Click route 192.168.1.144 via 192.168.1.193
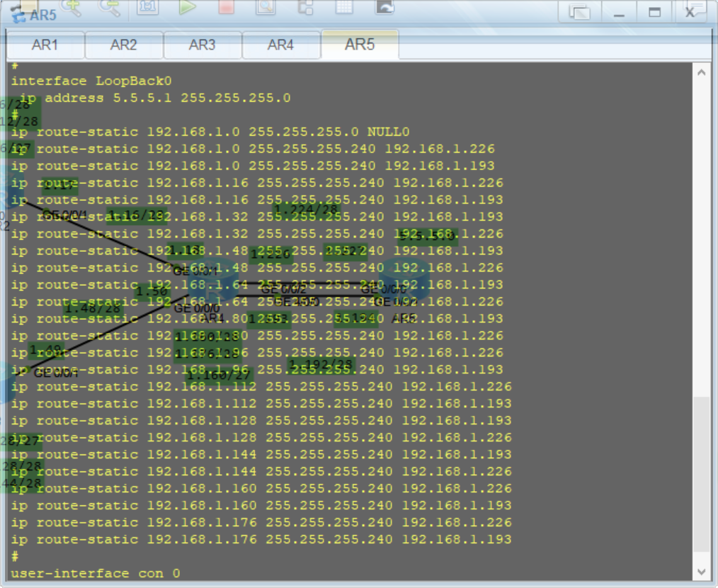 click(261, 454)
